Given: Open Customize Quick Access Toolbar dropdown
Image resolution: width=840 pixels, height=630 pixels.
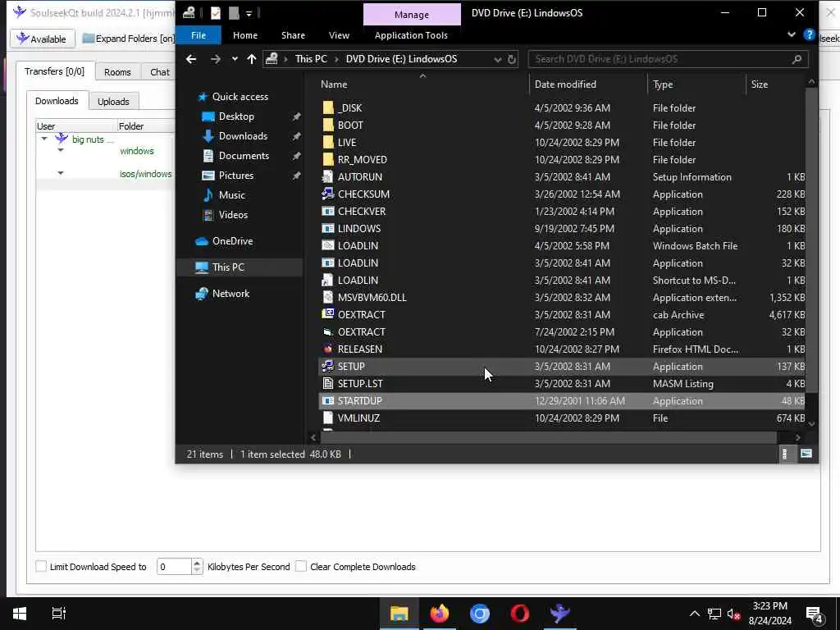Looking at the screenshot, I should pos(249,13).
